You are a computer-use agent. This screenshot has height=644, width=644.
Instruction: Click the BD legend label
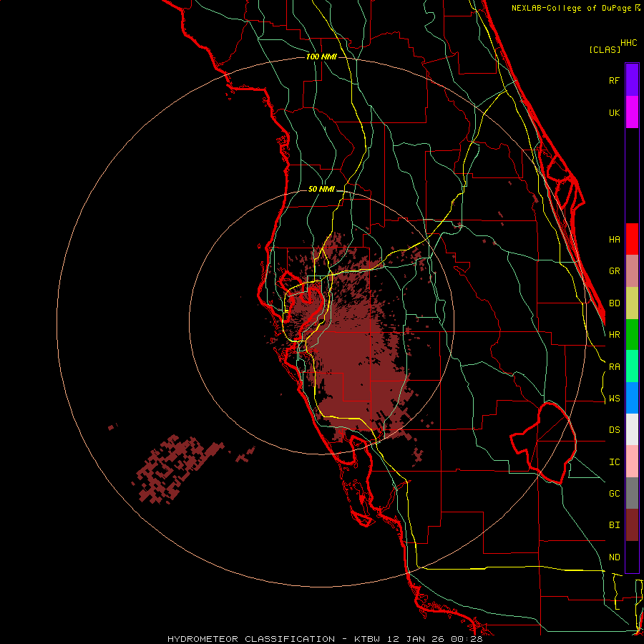click(615, 303)
